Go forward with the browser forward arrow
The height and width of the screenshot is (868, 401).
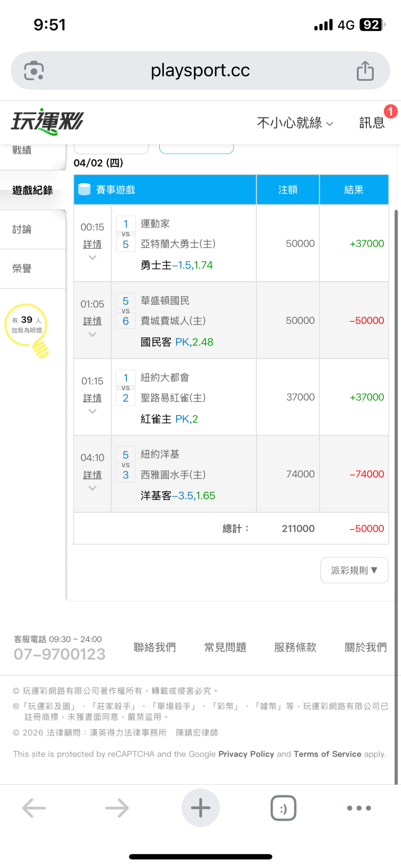coord(117,808)
